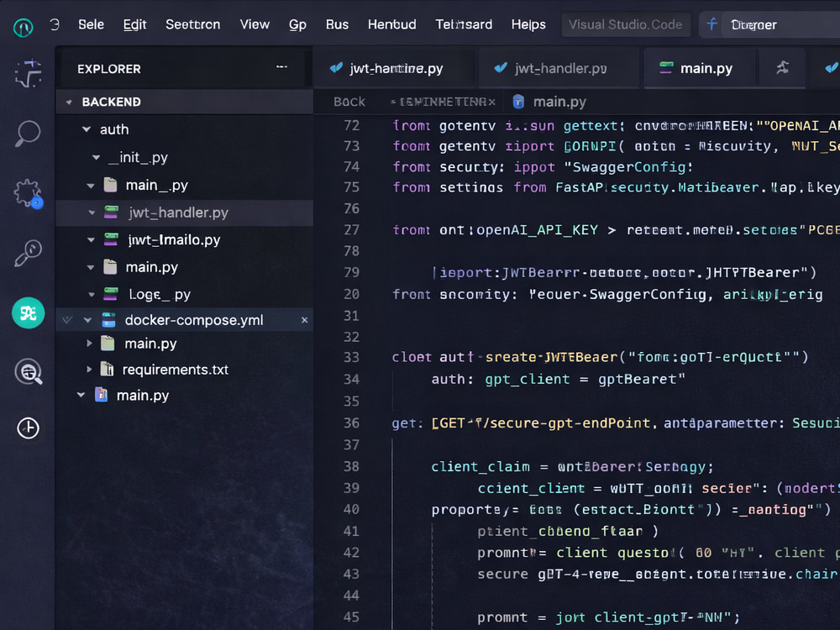The image size is (840, 630).
Task: Open the Bus menu
Action: pos(337,24)
